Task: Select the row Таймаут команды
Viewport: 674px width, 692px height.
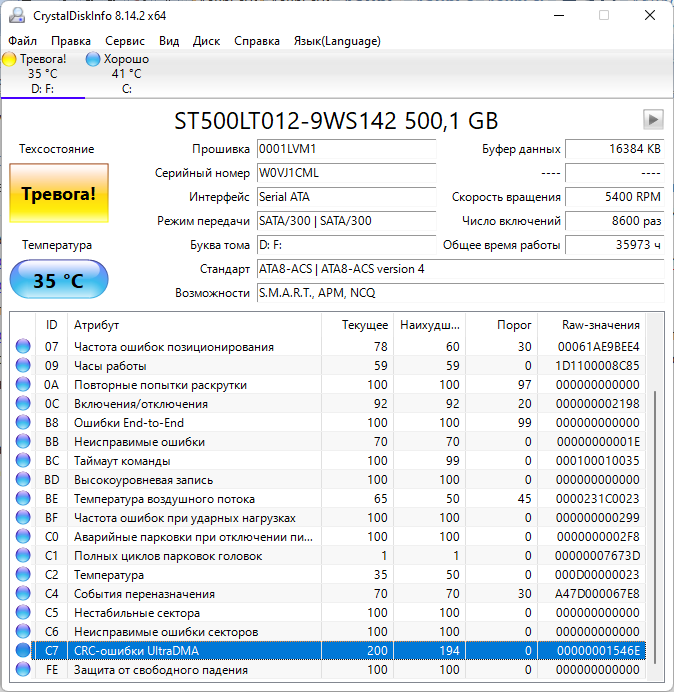Action: pos(329,460)
